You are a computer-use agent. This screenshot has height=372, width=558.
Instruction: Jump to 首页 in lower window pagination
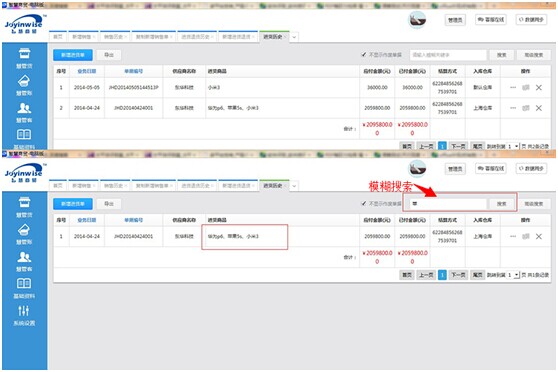407,275
